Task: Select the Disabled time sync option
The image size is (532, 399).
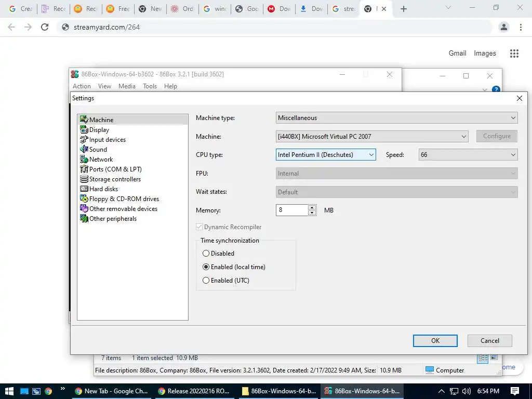Action: [206, 254]
